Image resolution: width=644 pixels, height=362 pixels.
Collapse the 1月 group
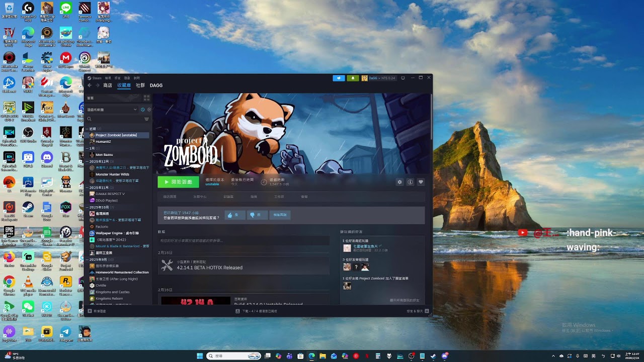pos(87,148)
